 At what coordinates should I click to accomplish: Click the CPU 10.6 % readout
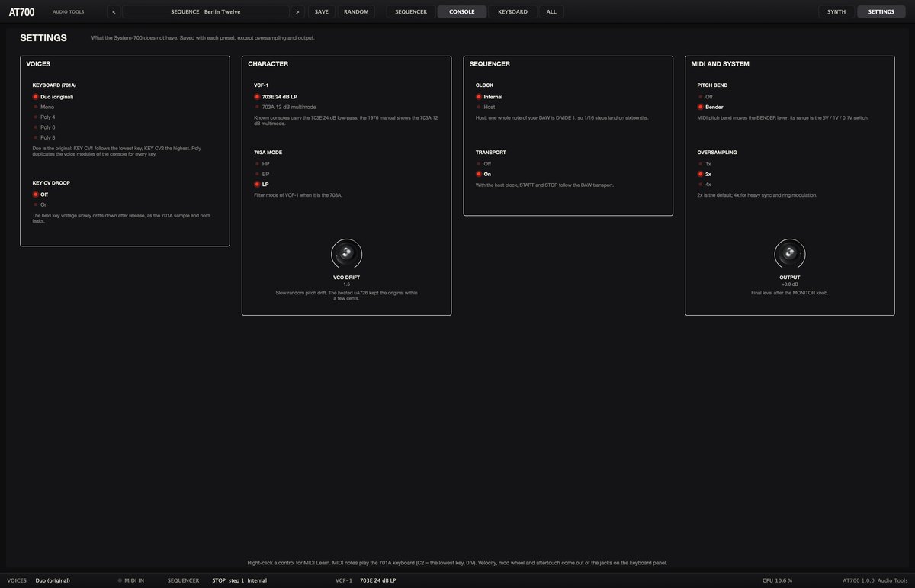click(777, 580)
